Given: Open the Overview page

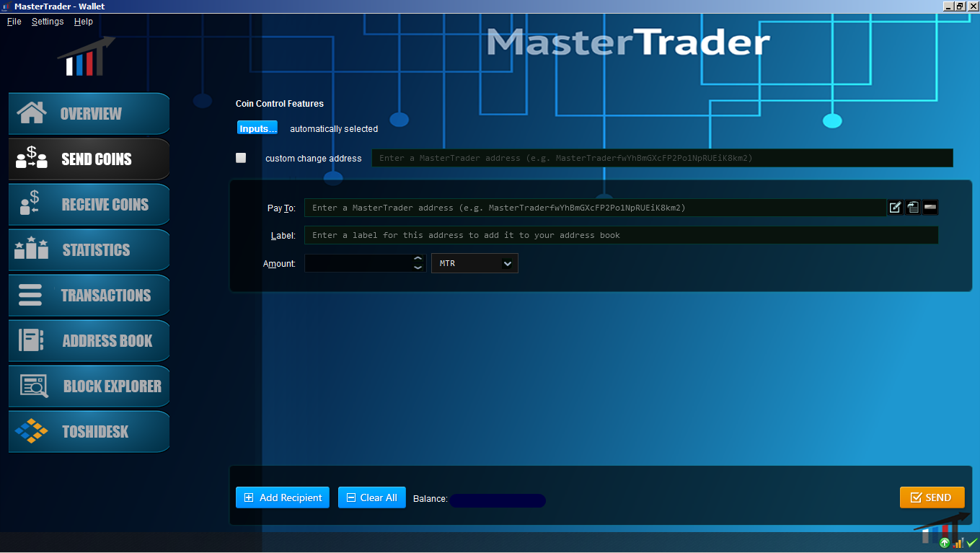Looking at the screenshot, I should tap(89, 113).
